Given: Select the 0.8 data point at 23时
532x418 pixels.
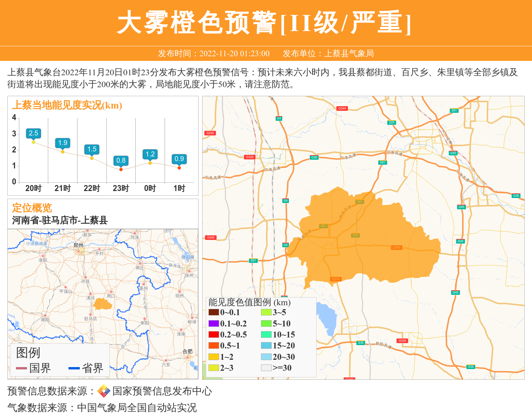Looking at the screenshot, I should pos(121,169).
